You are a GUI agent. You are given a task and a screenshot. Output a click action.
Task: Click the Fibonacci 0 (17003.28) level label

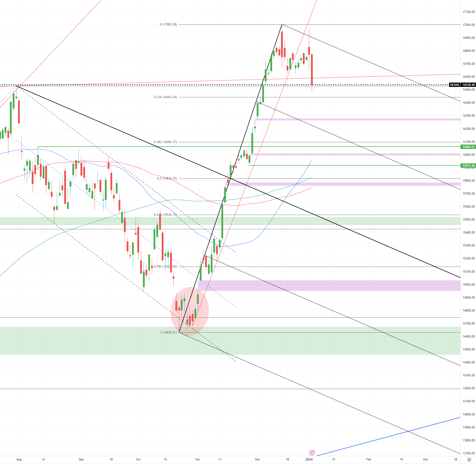pyautogui.click(x=168, y=24)
